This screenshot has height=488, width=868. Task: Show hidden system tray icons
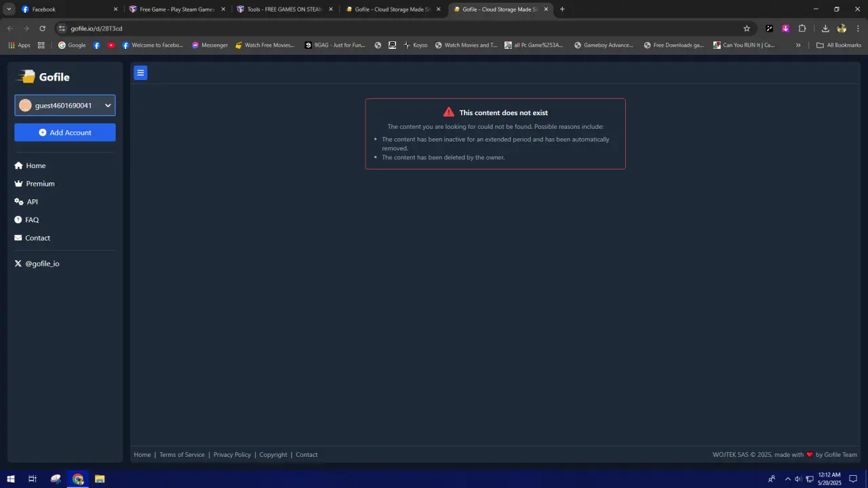[787, 479]
